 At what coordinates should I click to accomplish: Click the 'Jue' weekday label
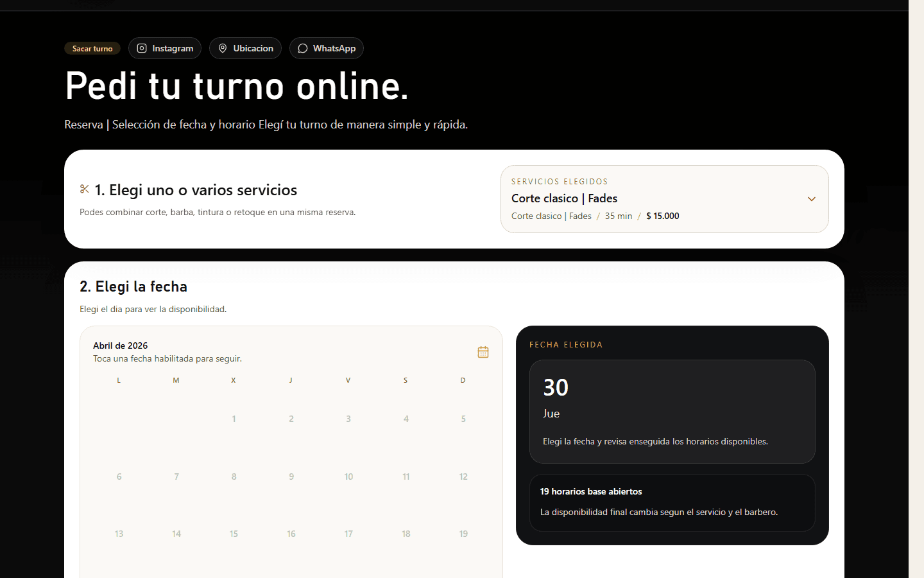[551, 414]
